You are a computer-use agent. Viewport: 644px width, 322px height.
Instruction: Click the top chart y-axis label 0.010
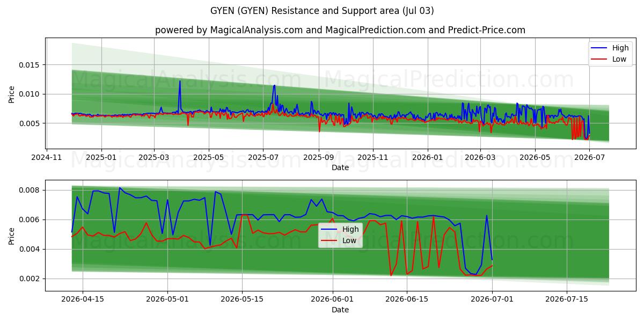tap(30, 94)
